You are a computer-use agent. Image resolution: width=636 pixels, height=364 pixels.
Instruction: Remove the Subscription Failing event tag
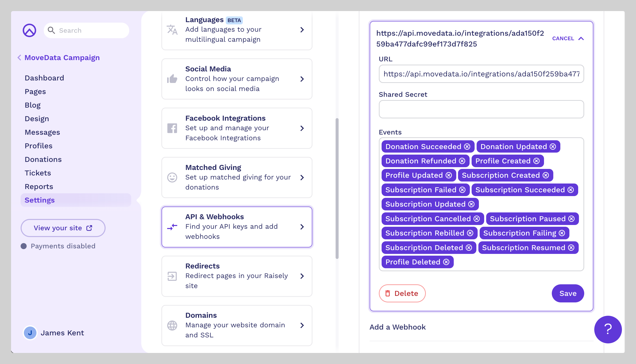[x=562, y=233]
